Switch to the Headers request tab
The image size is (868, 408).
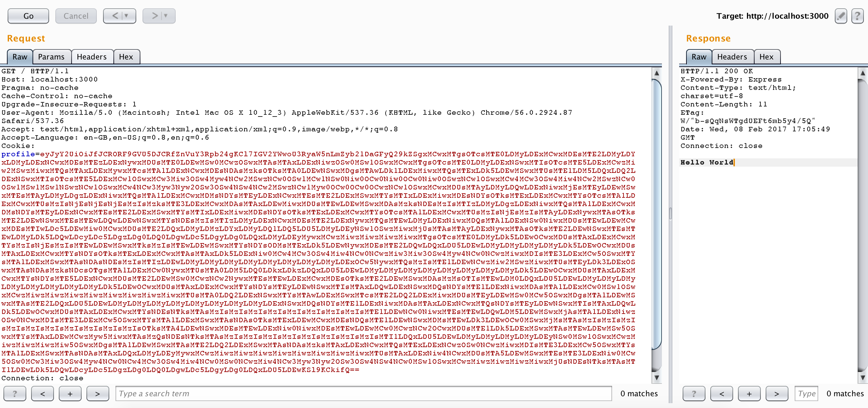click(90, 56)
